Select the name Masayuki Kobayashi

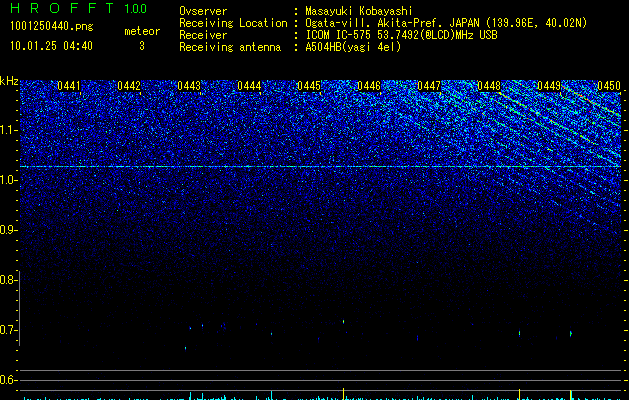click(x=359, y=11)
